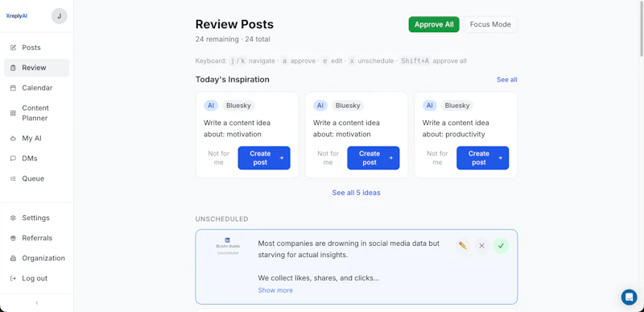The image size is (644, 312).
Task: Click the '24 remaining · 24 total' text
Action: pyautogui.click(x=233, y=40)
